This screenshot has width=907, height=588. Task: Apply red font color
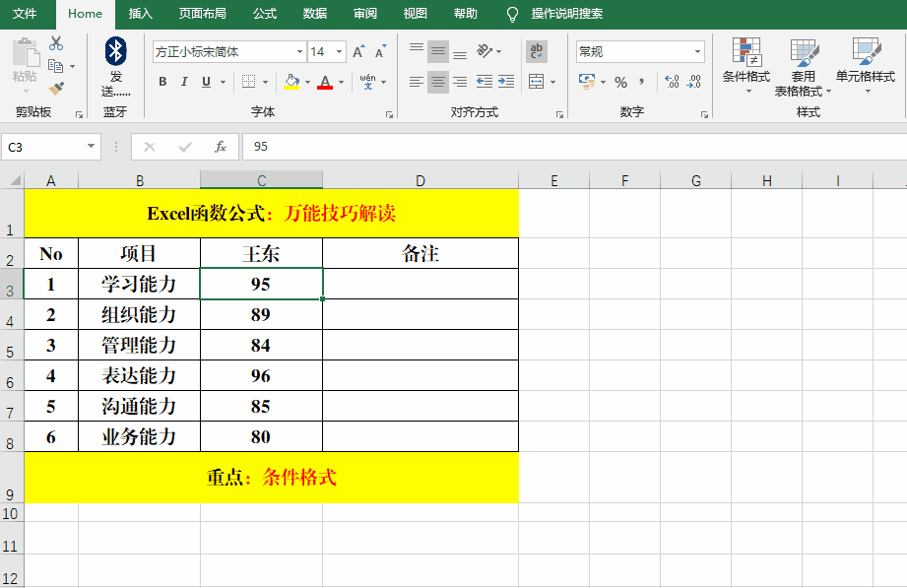[x=325, y=82]
